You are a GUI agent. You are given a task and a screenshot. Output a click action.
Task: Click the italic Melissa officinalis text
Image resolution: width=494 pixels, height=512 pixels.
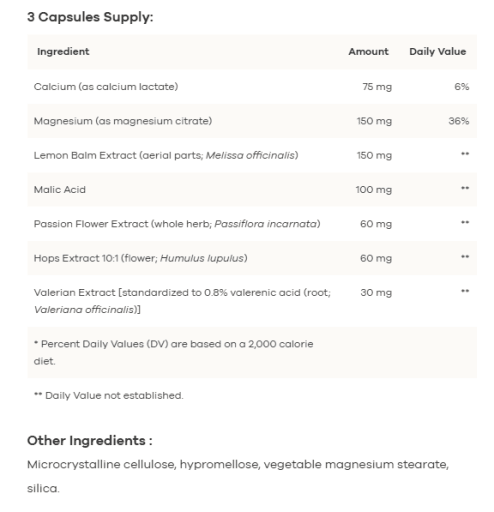[x=250, y=155]
